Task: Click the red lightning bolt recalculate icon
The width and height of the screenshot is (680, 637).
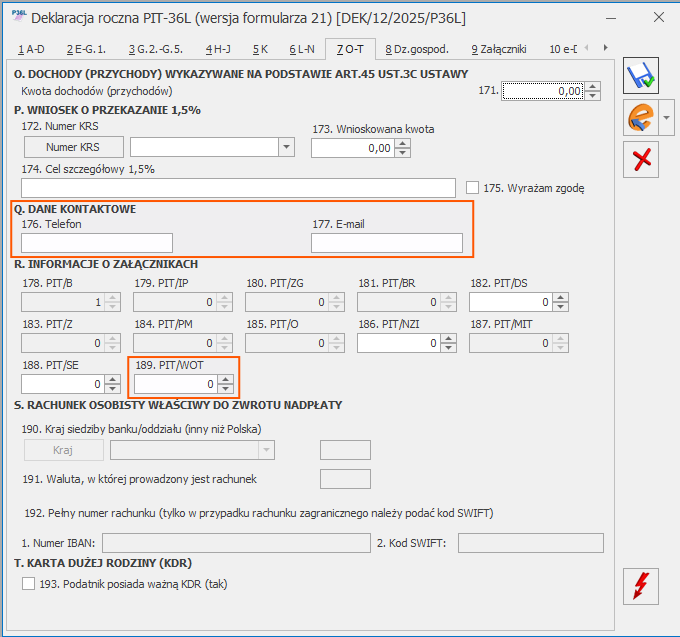Action: (640, 585)
